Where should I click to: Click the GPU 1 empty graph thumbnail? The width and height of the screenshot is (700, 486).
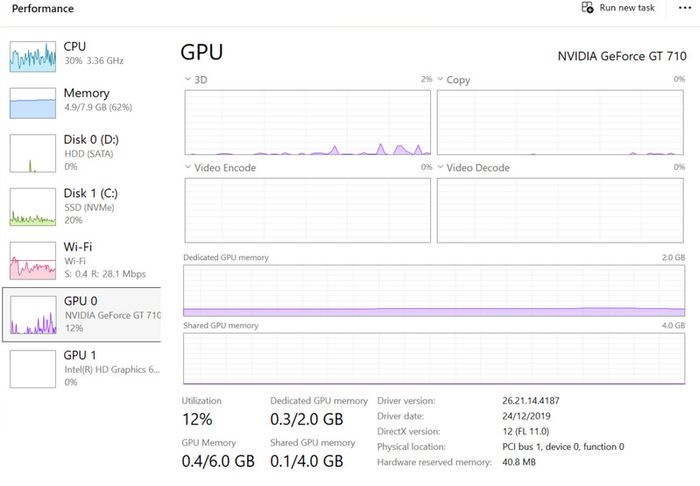[x=33, y=369]
